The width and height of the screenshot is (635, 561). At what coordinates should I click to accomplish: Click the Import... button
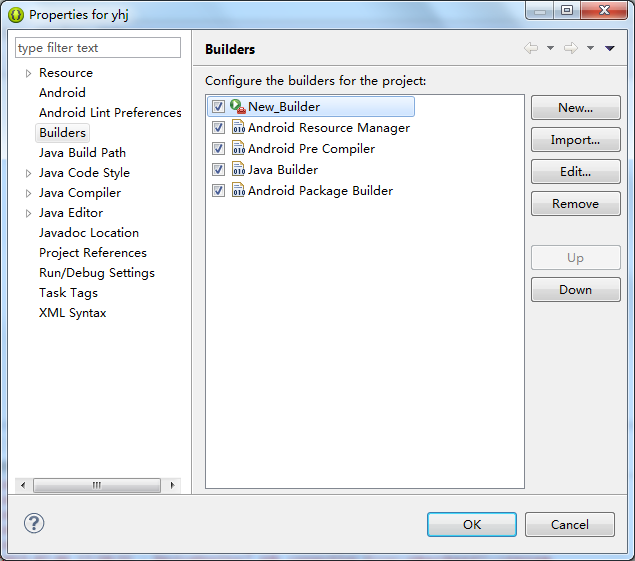pyautogui.click(x=575, y=140)
